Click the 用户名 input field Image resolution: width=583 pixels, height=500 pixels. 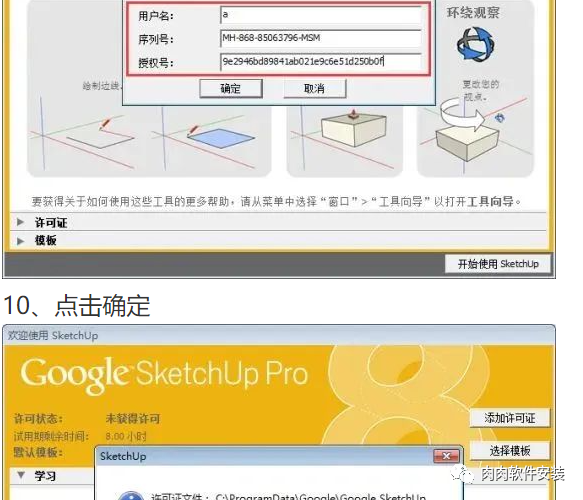click(x=321, y=15)
